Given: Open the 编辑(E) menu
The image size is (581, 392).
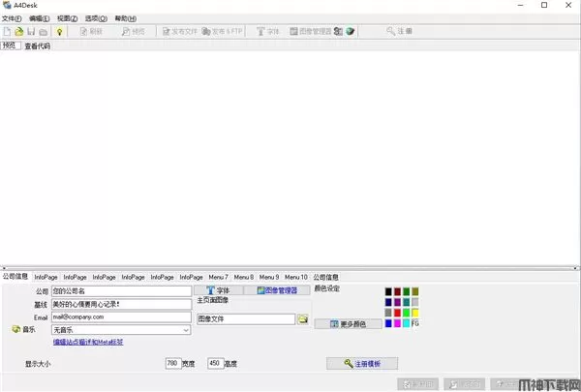Looking at the screenshot, I should (x=40, y=18).
